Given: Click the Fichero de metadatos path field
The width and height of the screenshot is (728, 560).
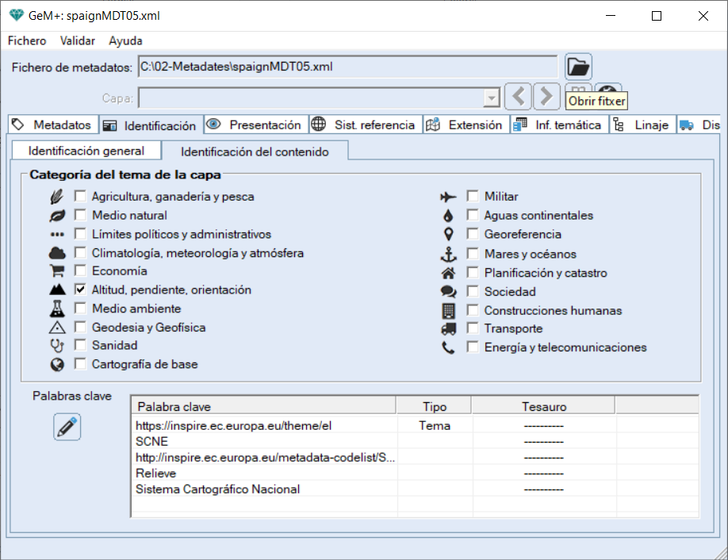Looking at the screenshot, I should (347, 67).
